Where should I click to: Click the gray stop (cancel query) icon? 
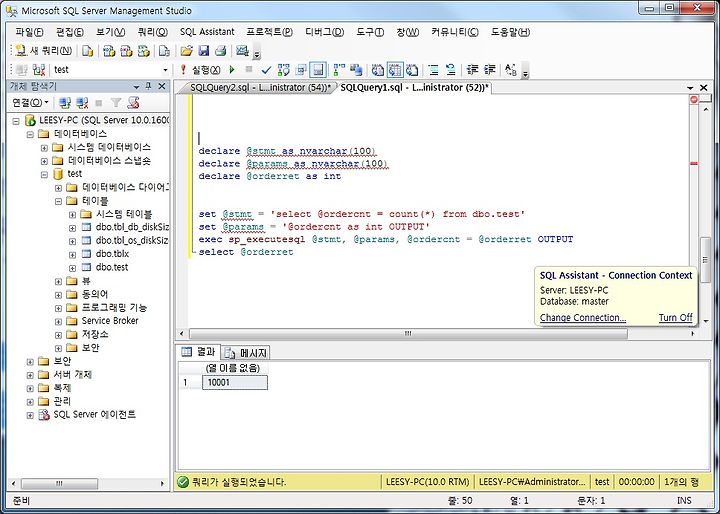[x=249, y=69]
